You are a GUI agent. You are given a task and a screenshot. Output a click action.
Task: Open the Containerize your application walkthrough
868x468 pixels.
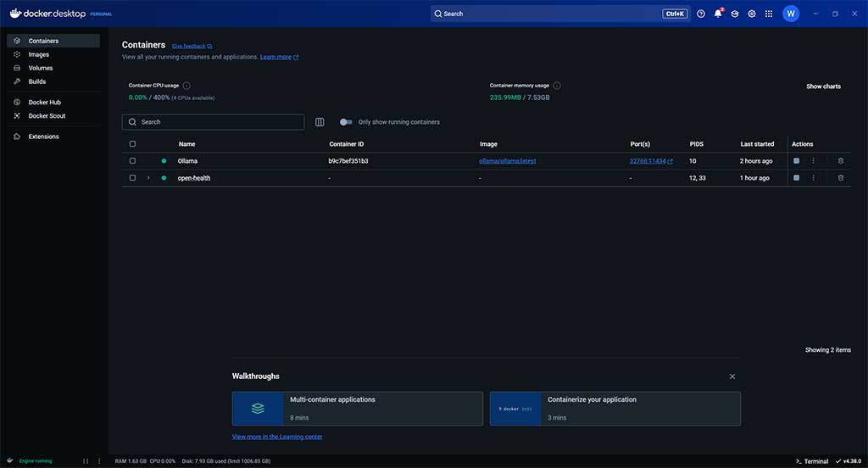(615, 409)
